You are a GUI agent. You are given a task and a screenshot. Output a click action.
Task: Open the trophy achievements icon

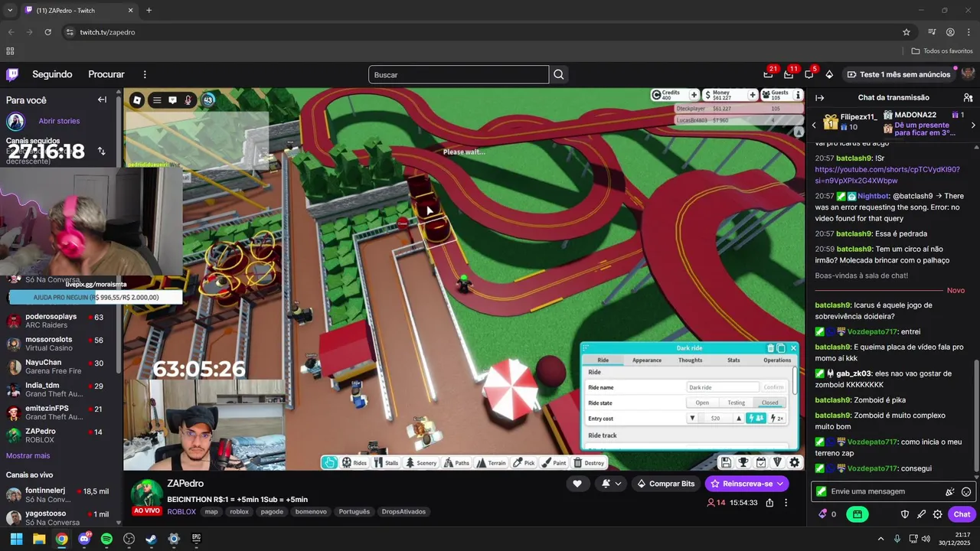click(743, 462)
